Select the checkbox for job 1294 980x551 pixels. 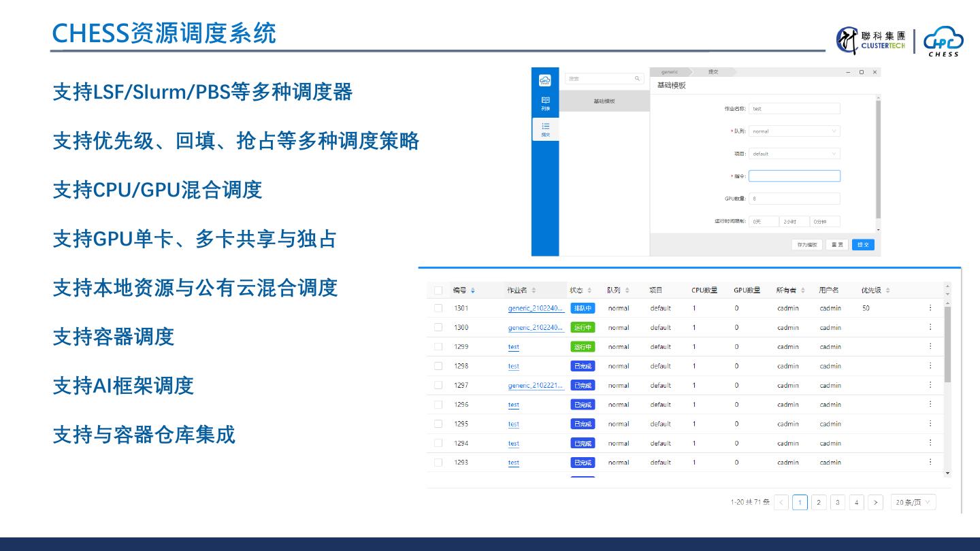tap(438, 443)
